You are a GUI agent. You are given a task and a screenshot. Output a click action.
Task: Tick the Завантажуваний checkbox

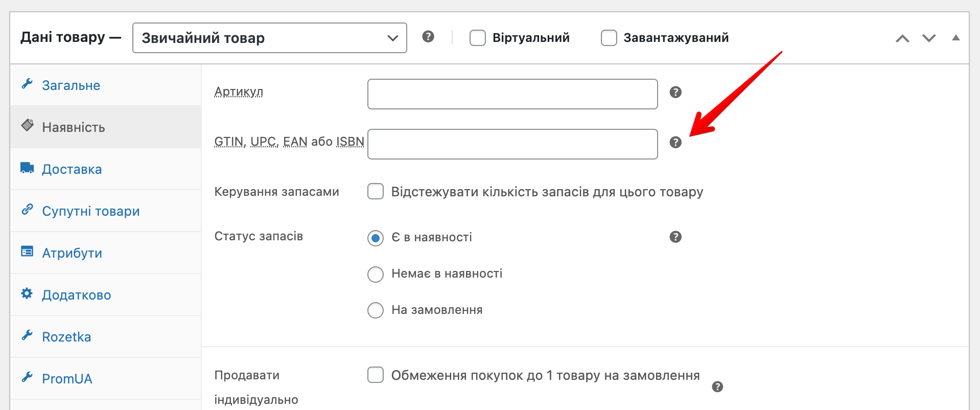click(x=609, y=38)
